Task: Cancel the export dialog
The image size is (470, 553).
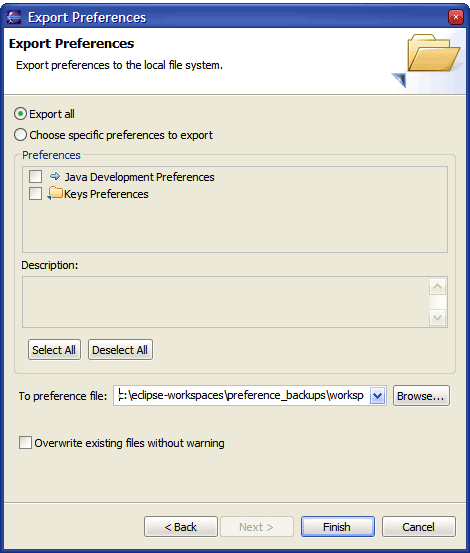Action: [419, 527]
